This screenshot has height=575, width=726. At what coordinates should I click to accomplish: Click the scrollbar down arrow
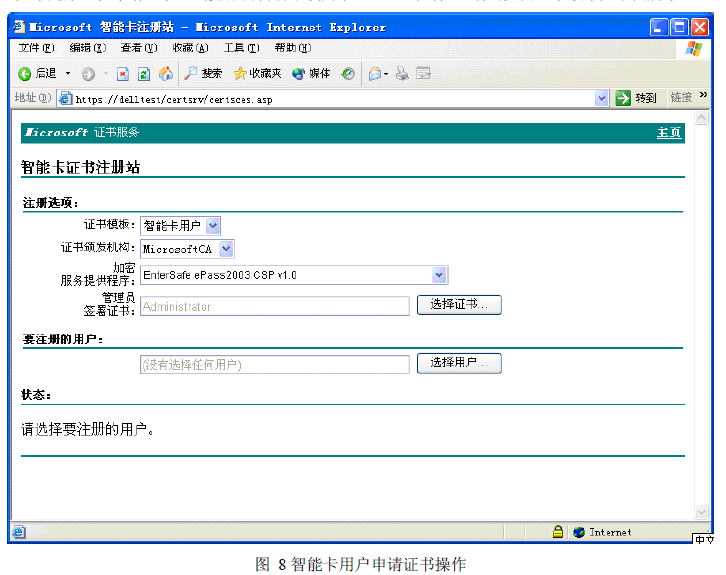click(701, 512)
